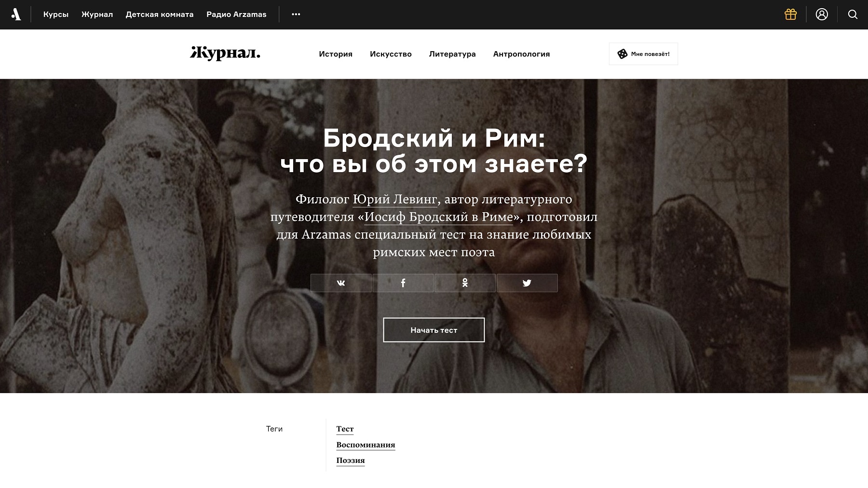Screen dimensions: 868x488
Task: Share the test on Odnoklassniki
Action: (x=465, y=283)
